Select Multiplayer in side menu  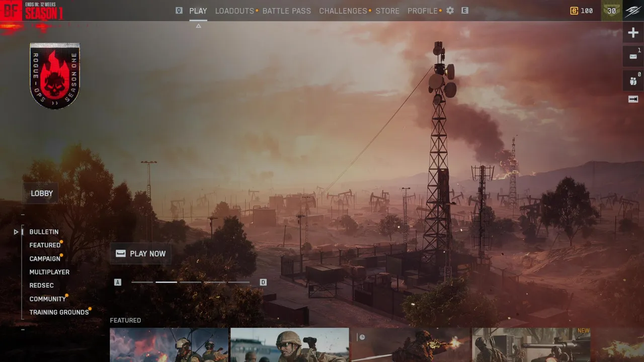click(x=49, y=272)
